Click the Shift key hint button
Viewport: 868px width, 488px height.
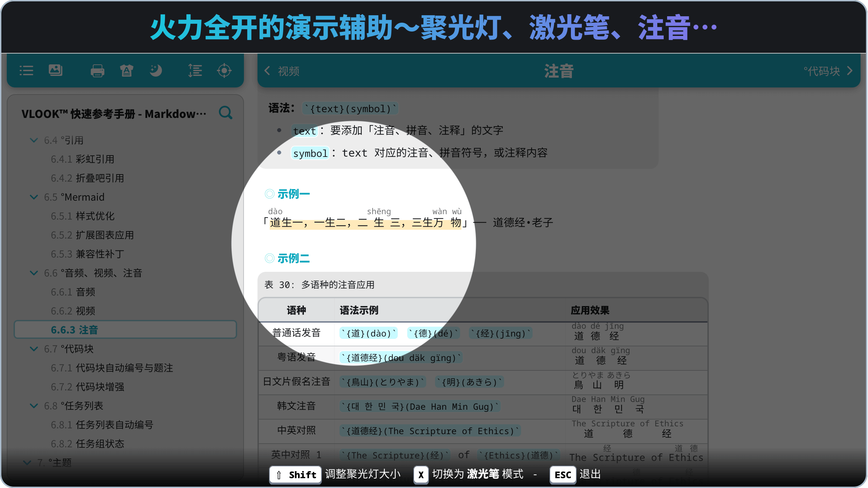pos(295,474)
